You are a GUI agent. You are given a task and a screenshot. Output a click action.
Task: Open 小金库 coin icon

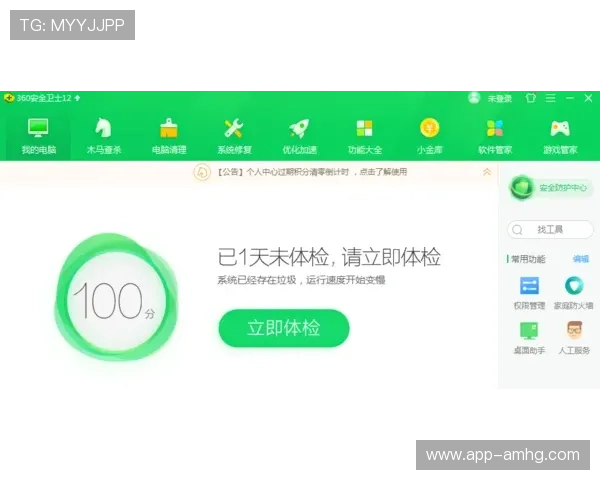(429, 128)
